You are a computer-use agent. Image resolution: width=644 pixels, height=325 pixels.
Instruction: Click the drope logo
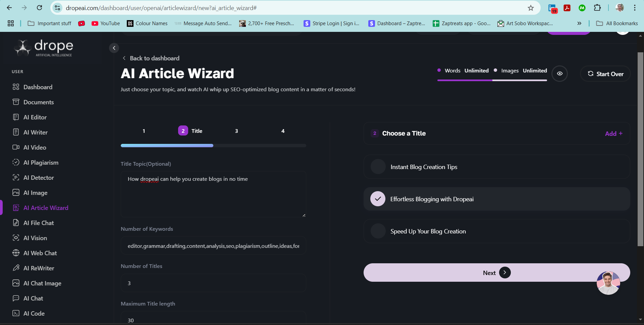tap(44, 48)
